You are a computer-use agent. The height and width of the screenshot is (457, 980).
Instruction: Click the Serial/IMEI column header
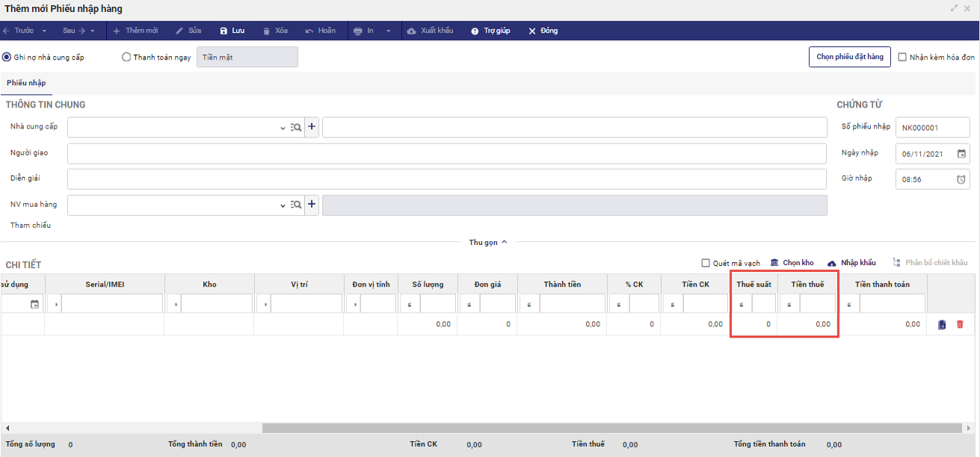[105, 284]
